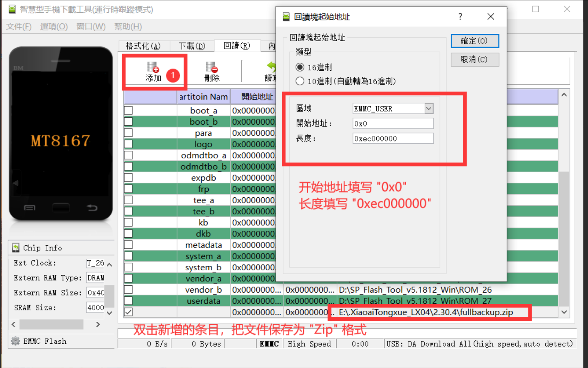This screenshot has height=368, width=588.
Task: Select the 16進制 radio button
Action: pos(300,67)
